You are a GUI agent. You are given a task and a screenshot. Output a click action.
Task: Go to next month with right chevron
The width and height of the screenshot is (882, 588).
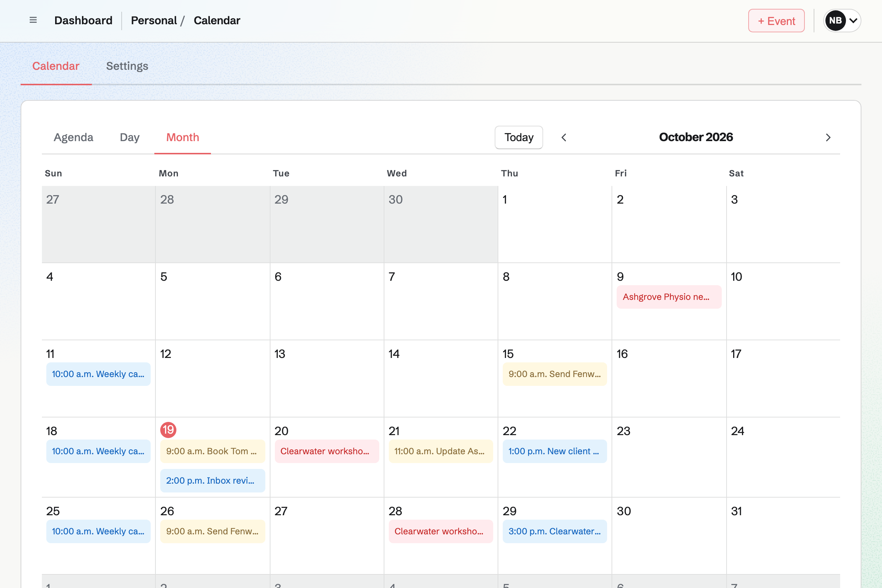click(x=828, y=137)
